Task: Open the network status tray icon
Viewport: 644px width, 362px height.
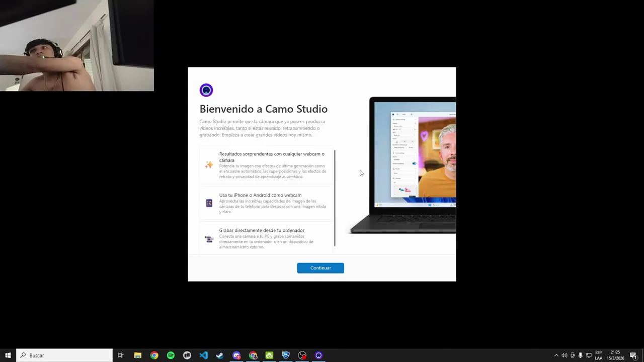Action: pyautogui.click(x=589, y=355)
